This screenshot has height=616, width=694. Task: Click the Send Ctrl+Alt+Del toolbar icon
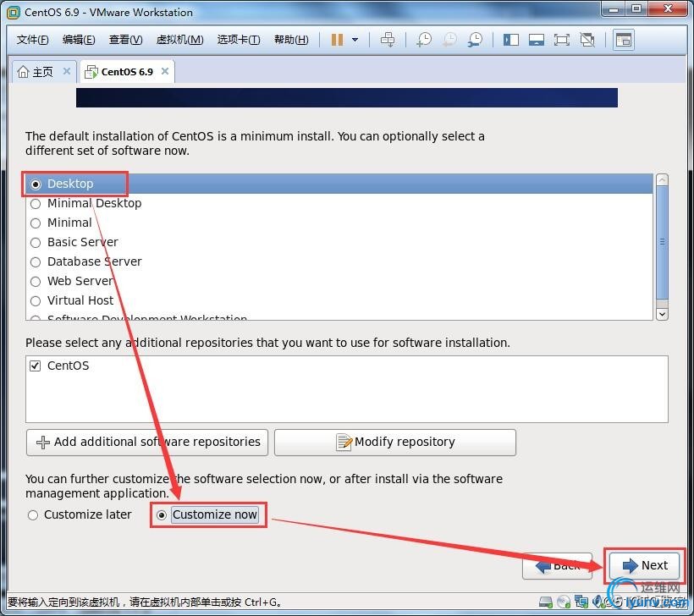tap(388, 40)
